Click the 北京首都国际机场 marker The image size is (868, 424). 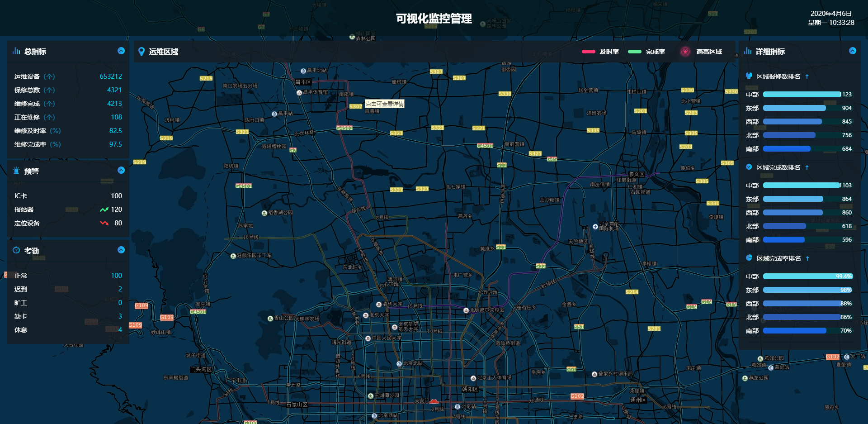pos(595,227)
